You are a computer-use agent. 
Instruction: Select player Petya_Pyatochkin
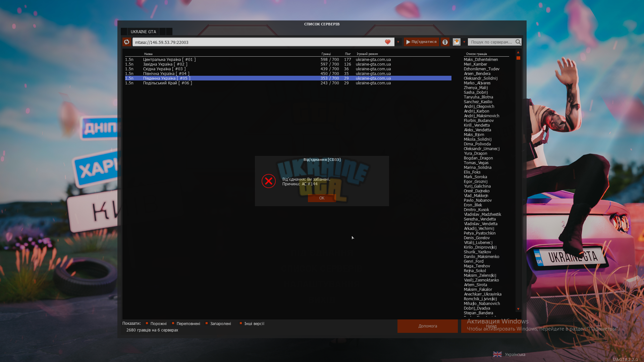point(480,233)
